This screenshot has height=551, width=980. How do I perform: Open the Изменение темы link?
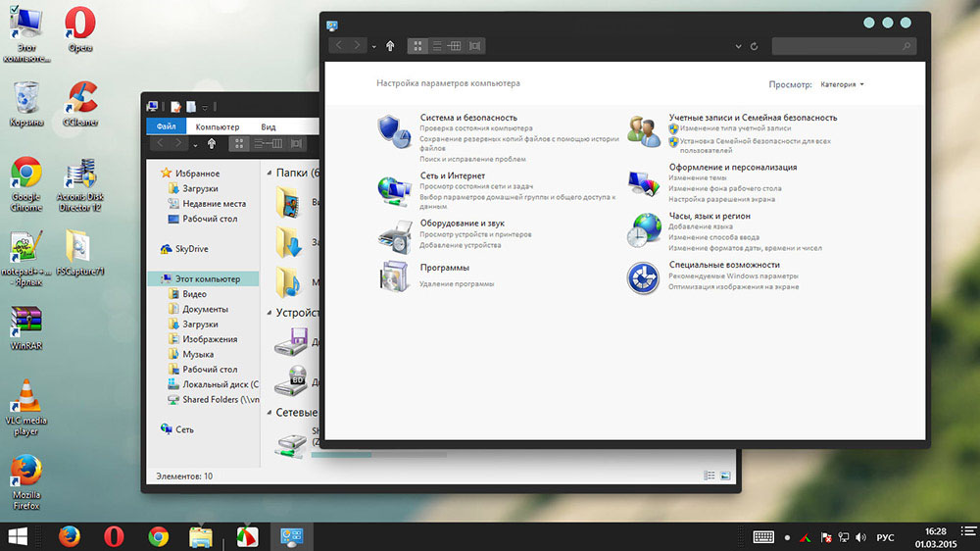coord(698,178)
